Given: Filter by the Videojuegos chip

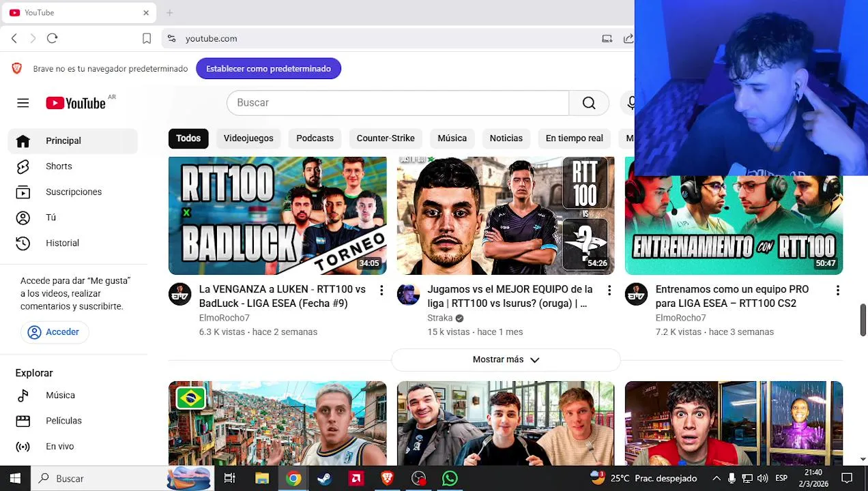Looking at the screenshot, I should (x=248, y=138).
